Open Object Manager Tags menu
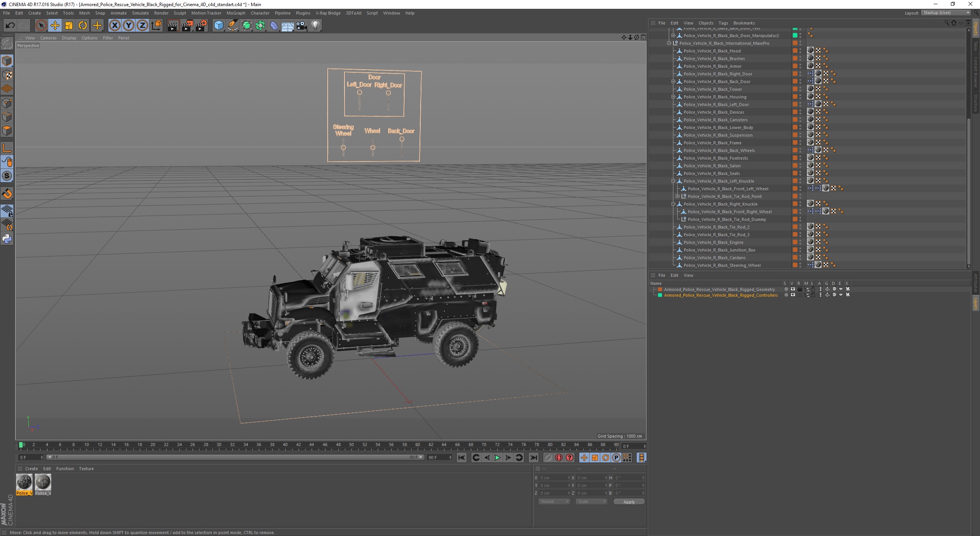 click(x=723, y=23)
